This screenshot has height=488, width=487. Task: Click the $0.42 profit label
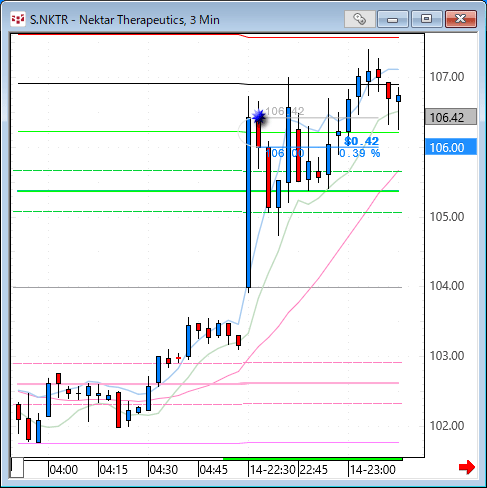click(x=362, y=141)
